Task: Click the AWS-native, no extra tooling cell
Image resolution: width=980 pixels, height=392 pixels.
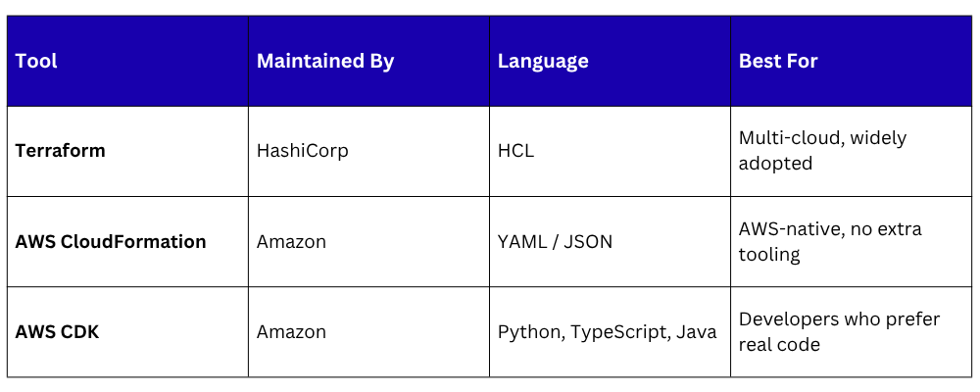Action: pyautogui.click(x=851, y=241)
